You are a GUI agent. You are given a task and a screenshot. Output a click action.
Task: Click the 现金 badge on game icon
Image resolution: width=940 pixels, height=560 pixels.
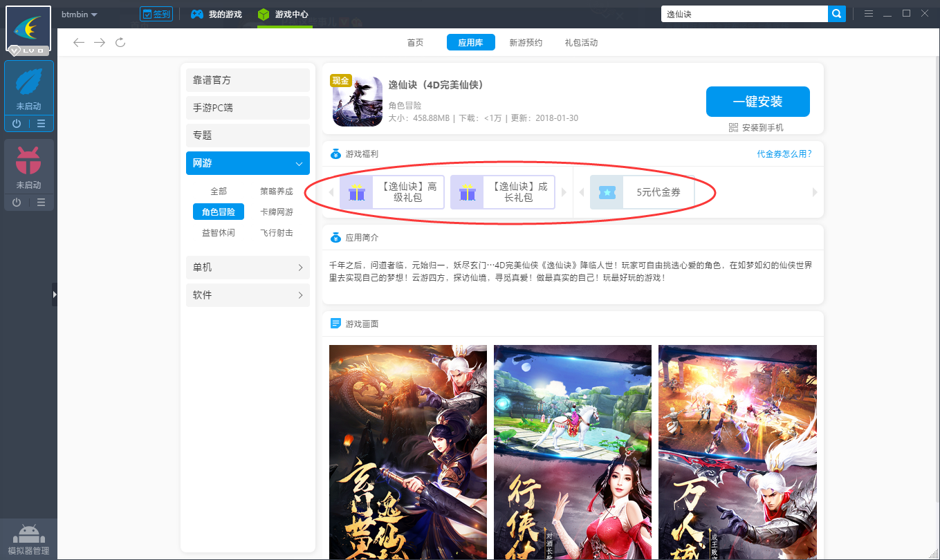[341, 80]
